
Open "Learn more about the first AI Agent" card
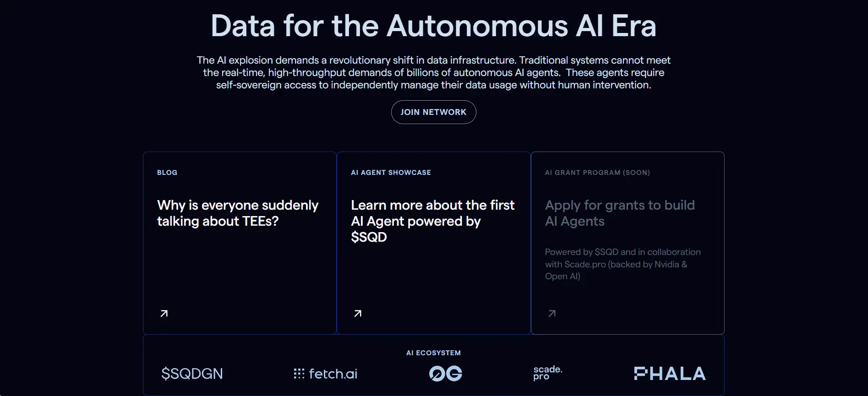(432, 221)
